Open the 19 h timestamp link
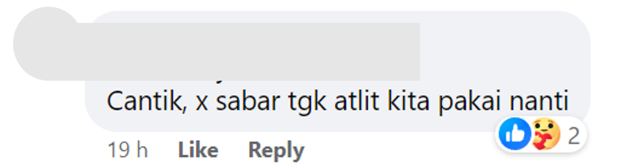 127,150
